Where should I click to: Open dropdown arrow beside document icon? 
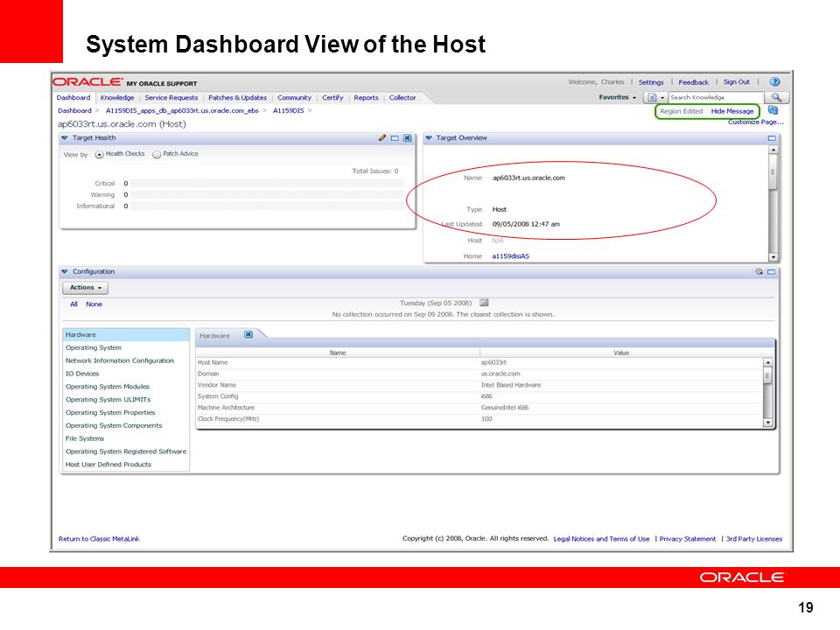coord(662,98)
